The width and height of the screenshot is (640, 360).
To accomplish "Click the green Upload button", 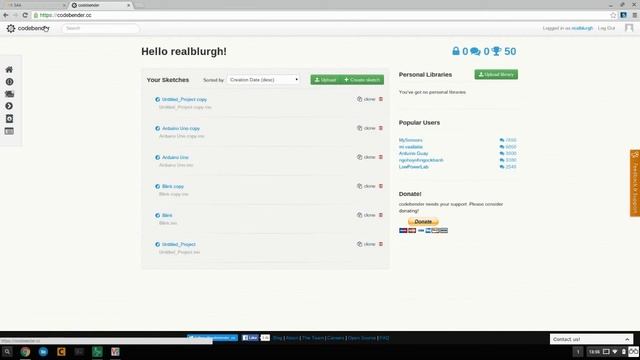I will 325,80.
